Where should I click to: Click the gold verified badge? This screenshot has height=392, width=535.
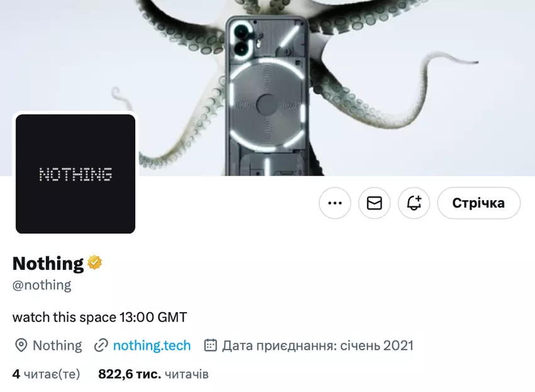94,263
